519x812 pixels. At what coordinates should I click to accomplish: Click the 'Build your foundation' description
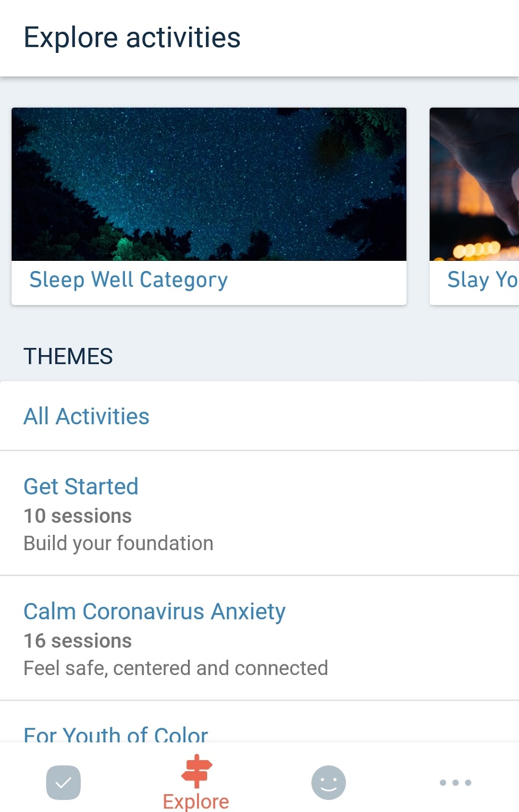tap(118, 544)
